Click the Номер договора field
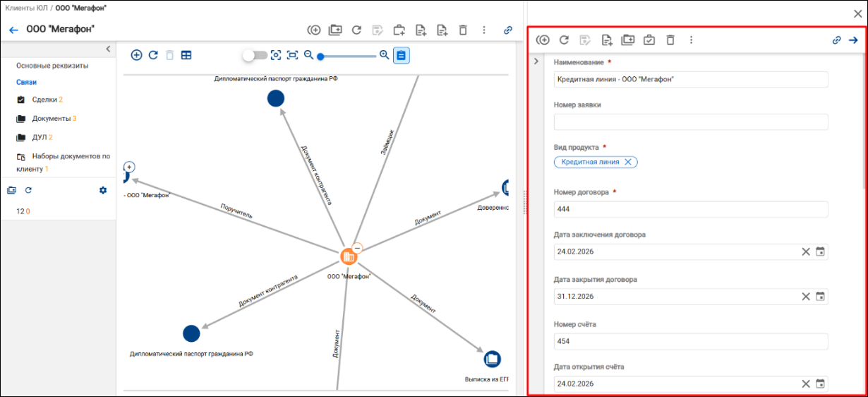The image size is (868, 397). coord(691,209)
